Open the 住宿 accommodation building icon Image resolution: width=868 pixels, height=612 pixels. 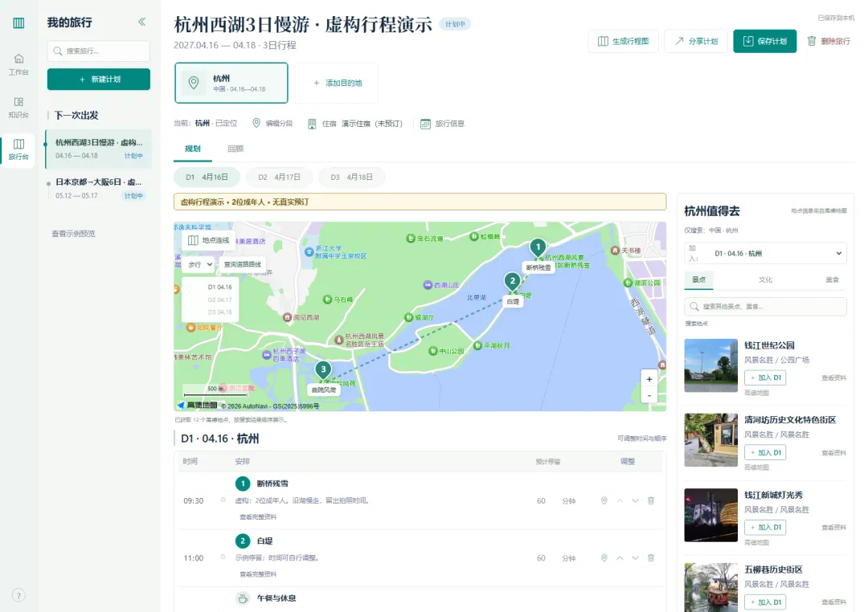(312, 124)
